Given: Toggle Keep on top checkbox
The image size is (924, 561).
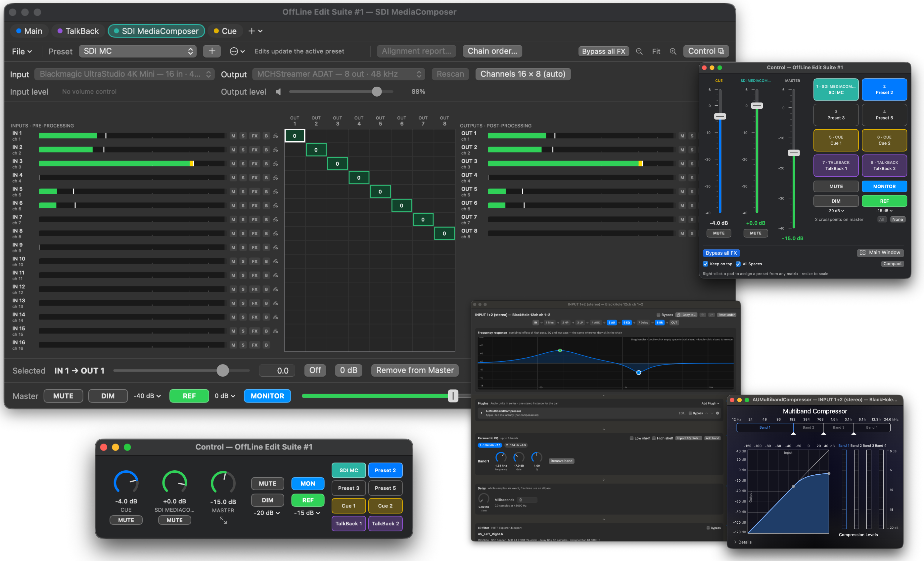Looking at the screenshot, I should click(x=705, y=264).
